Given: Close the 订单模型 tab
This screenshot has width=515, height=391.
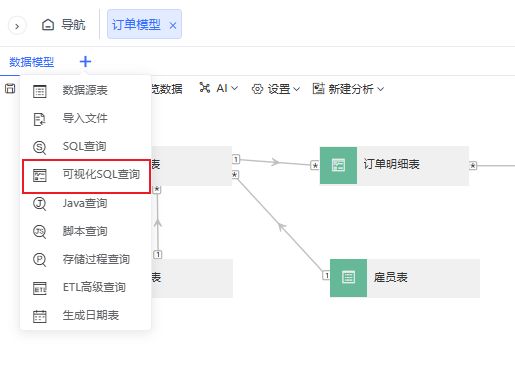Looking at the screenshot, I should tap(173, 25).
